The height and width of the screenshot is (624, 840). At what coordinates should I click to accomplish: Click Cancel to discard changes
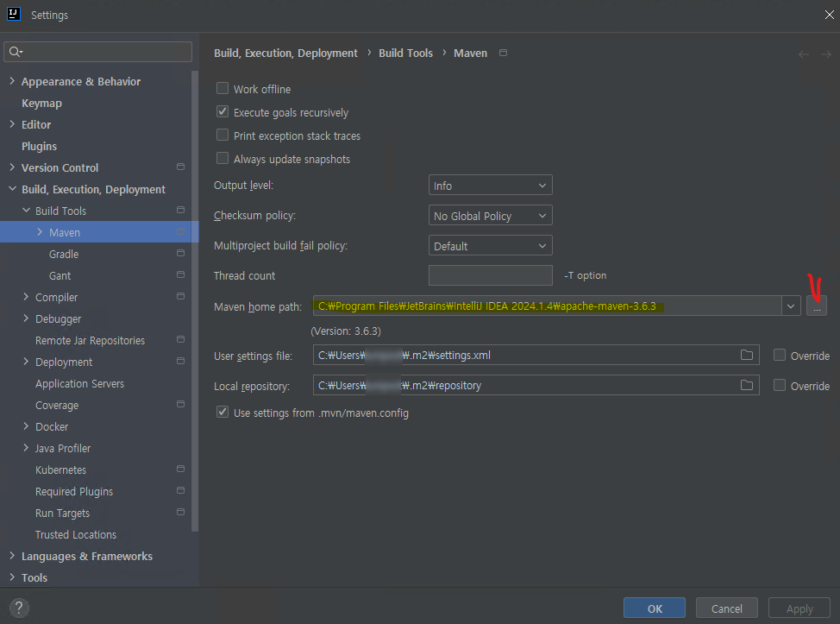tap(727, 608)
